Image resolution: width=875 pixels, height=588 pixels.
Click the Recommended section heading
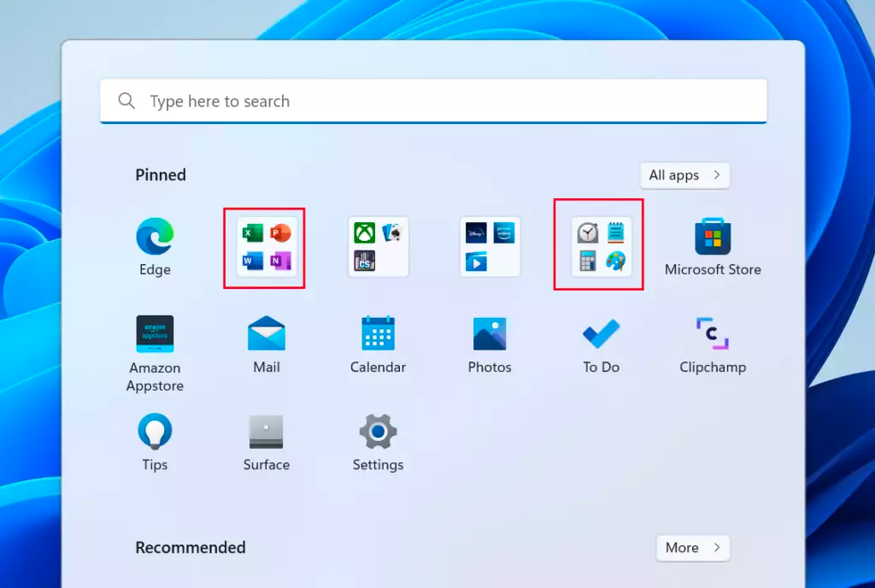pyautogui.click(x=191, y=548)
